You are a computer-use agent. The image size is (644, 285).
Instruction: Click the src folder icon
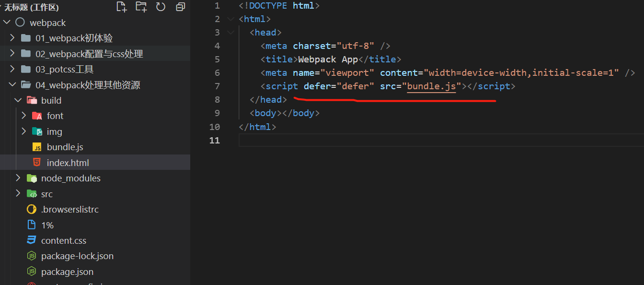pos(32,194)
